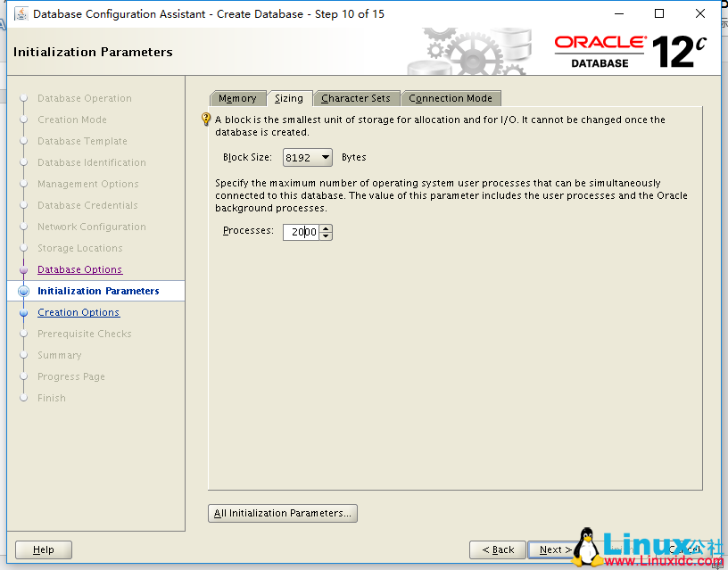Click inside the Processes input field
Screen dimensions: 728x570
click(x=303, y=232)
